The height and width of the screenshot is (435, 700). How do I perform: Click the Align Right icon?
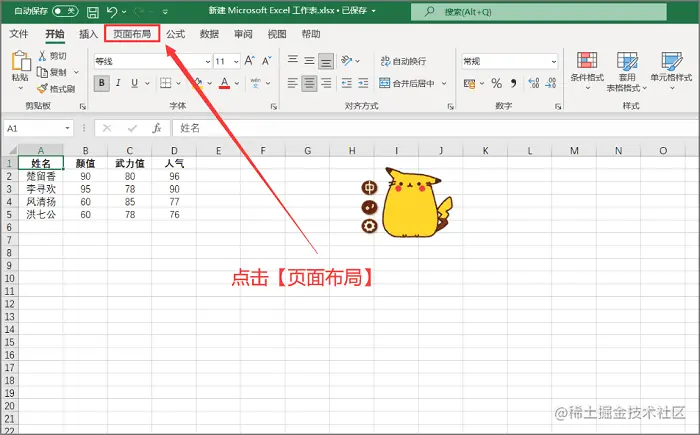pyautogui.click(x=326, y=83)
